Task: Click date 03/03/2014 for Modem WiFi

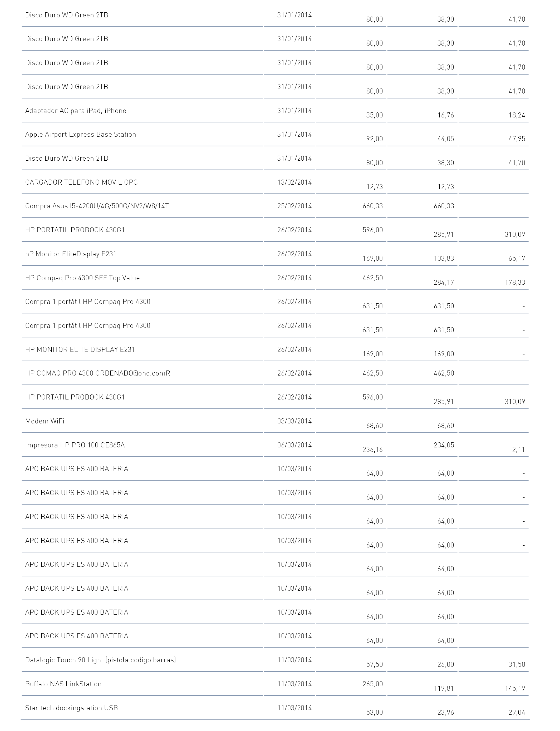Action: [294, 421]
